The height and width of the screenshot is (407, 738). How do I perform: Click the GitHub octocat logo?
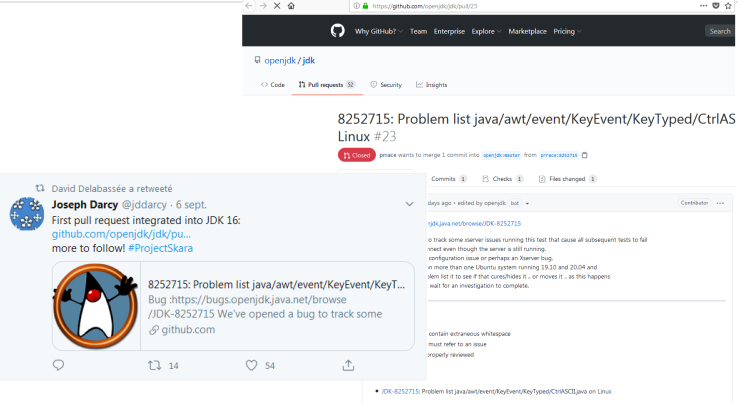337,31
